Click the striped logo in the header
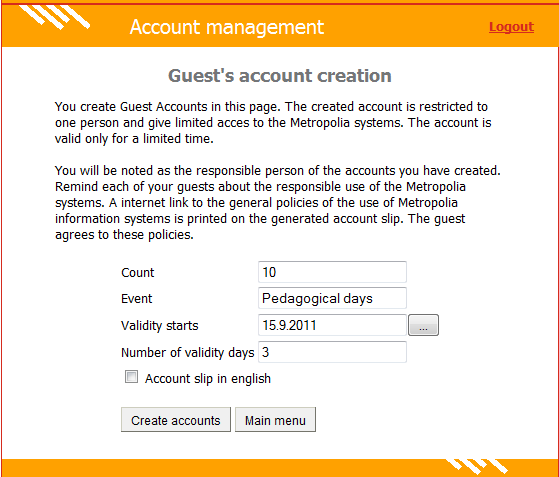Viewport: 559px width, 477px height. point(55,17)
